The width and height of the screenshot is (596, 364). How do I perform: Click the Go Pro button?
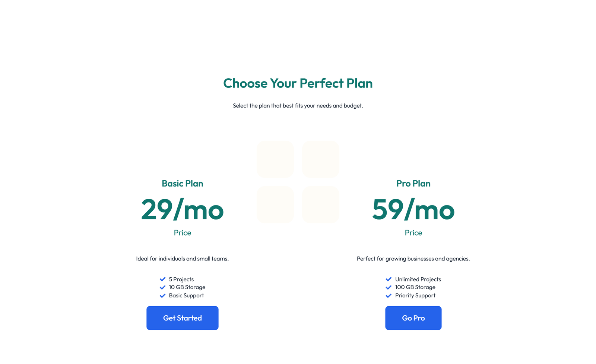coord(413,318)
